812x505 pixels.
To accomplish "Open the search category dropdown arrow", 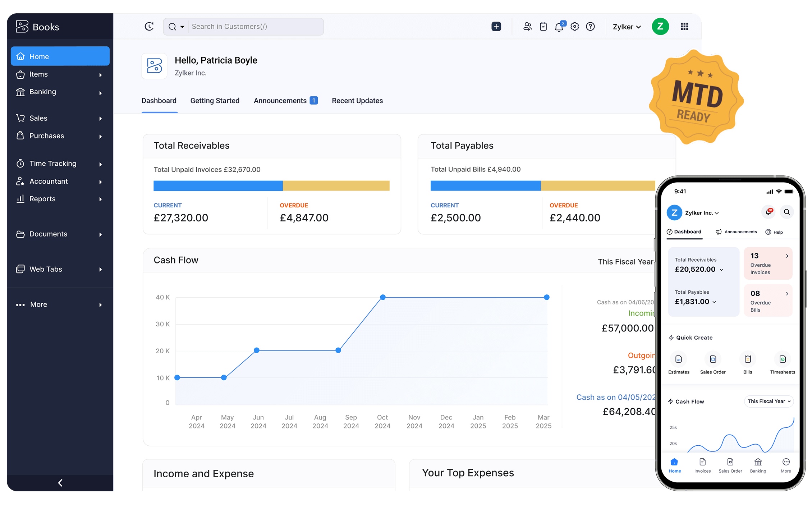I will point(182,26).
